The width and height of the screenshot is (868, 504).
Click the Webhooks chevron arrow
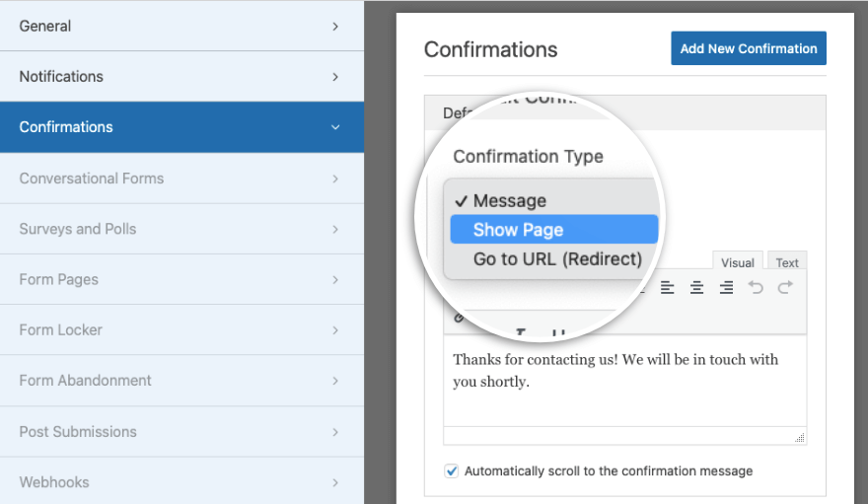click(x=335, y=482)
